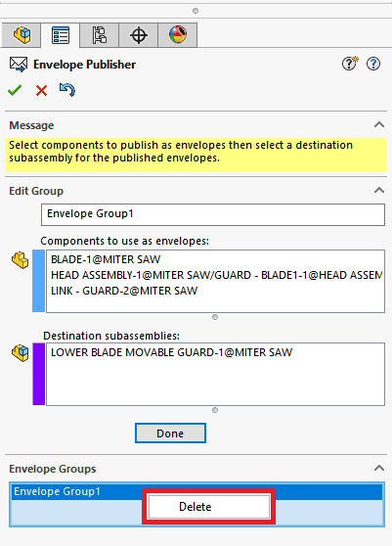Open the Help question mark icon
Screen dimensions: 392x546
pos(373,64)
